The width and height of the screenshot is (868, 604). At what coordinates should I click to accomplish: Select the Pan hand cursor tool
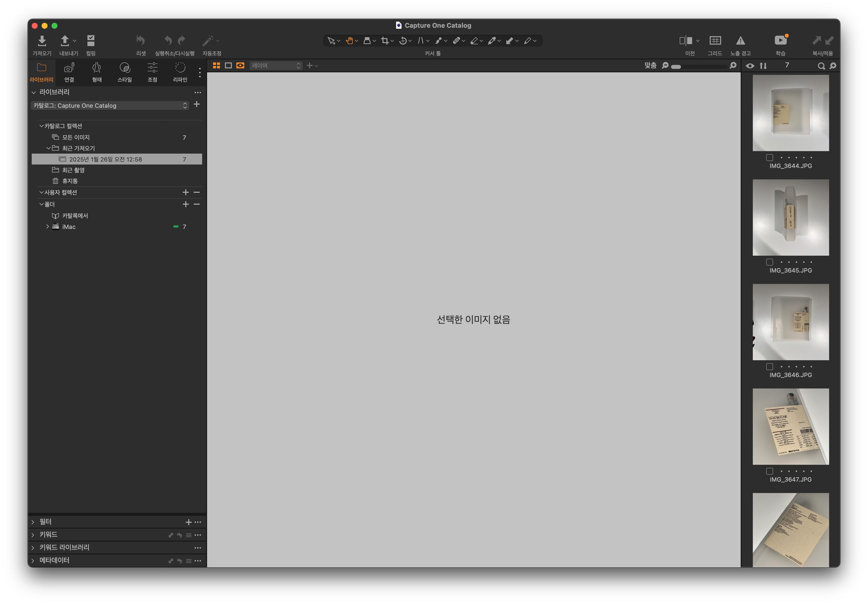349,41
